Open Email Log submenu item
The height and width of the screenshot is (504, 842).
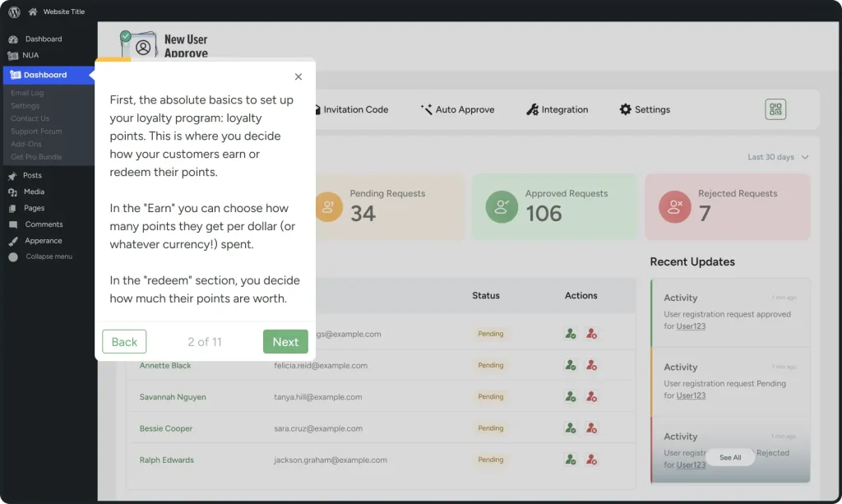click(27, 93)
